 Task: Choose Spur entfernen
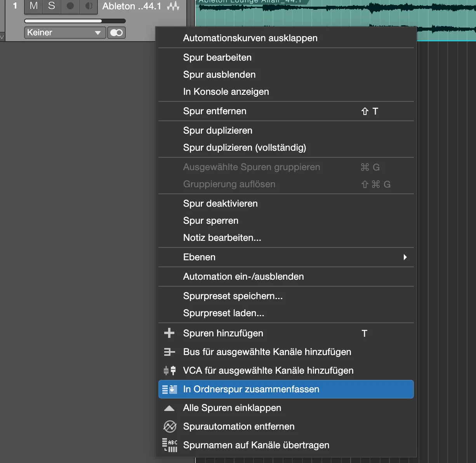tap(286, 111)
